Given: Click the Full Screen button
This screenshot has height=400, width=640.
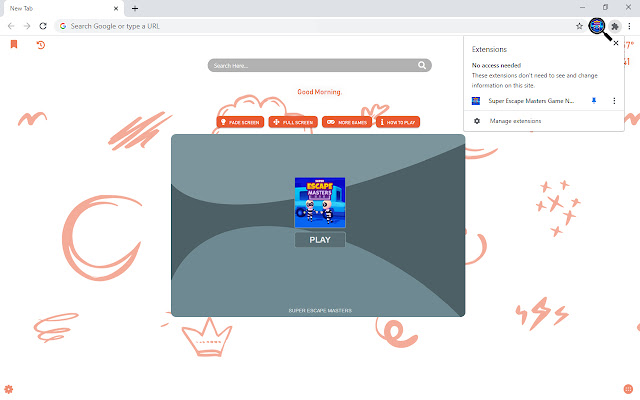Looking at the screenshot, I should coord(293,122).
